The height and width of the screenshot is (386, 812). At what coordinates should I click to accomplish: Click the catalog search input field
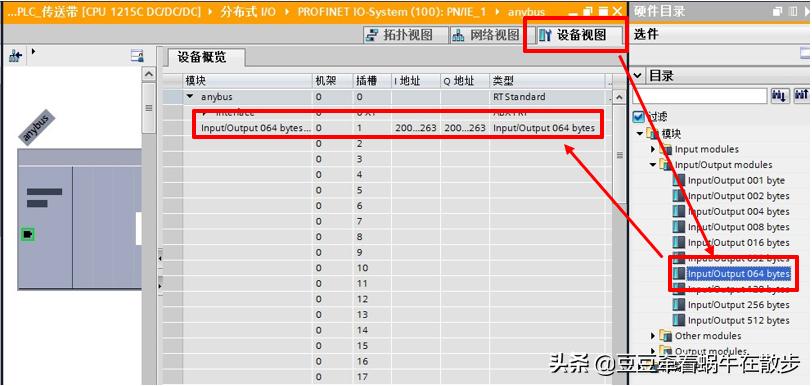(x=700, y=95)
